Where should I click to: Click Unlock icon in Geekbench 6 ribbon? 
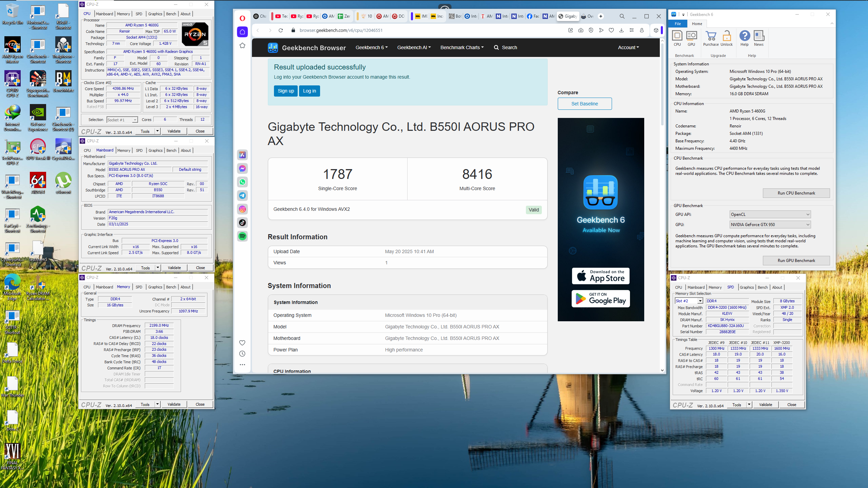tap(727, 38)
